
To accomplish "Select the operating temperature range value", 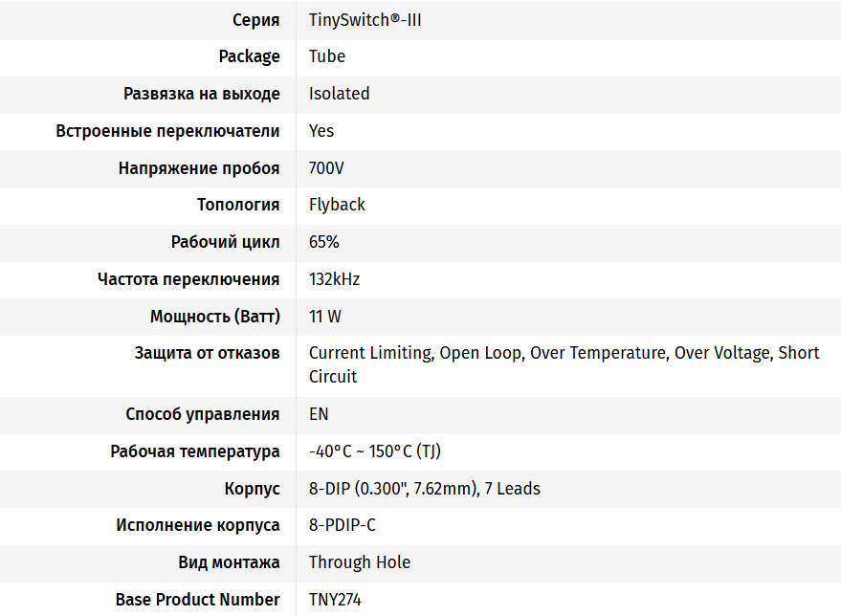I will 375,451.
